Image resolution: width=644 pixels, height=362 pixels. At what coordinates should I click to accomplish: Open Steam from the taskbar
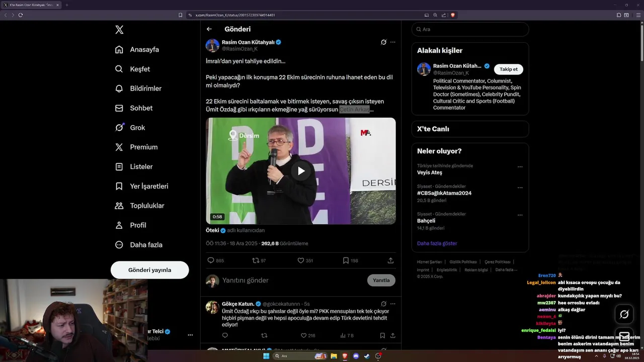(x=367, y=356)
